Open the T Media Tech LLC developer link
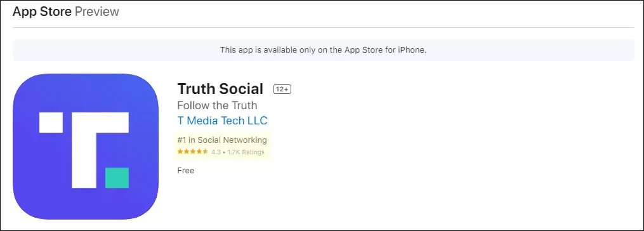This screenshot has height=231, width=644. [222, 121]
